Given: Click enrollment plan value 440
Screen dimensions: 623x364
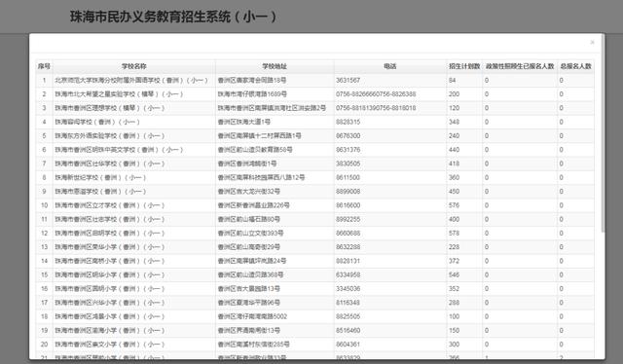Looking at the screenshot, I should pyautogui.click(x=455, y=150).
